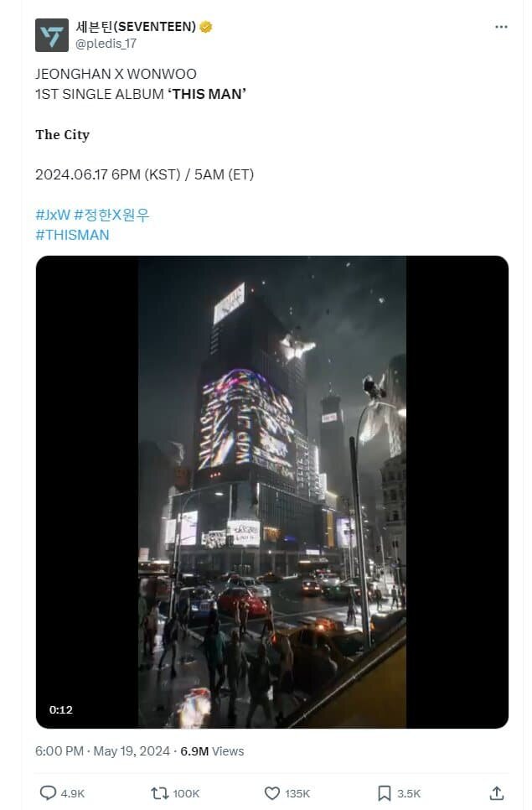
Task: Click the 4.9K replies count
Action: [73, 793]
